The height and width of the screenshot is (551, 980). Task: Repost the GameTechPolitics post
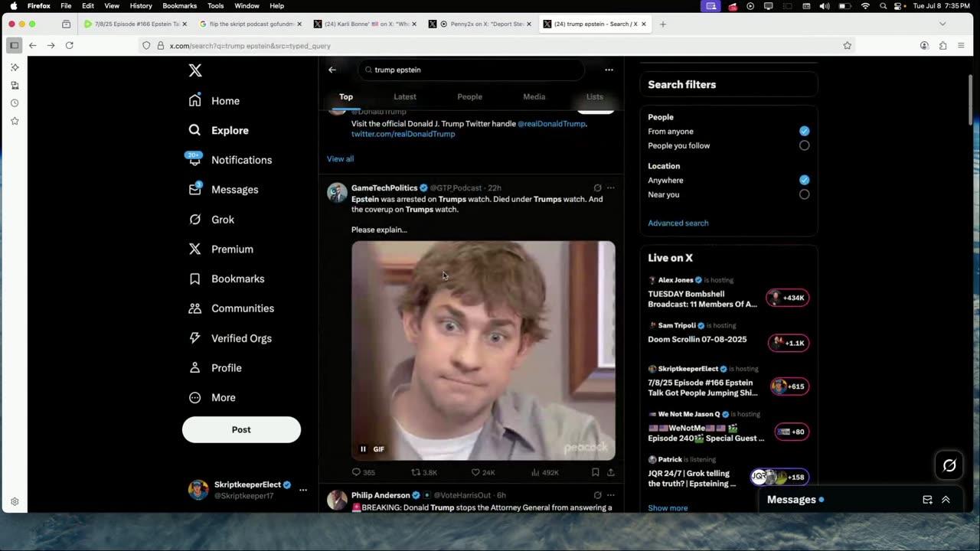tap(424, 473)
